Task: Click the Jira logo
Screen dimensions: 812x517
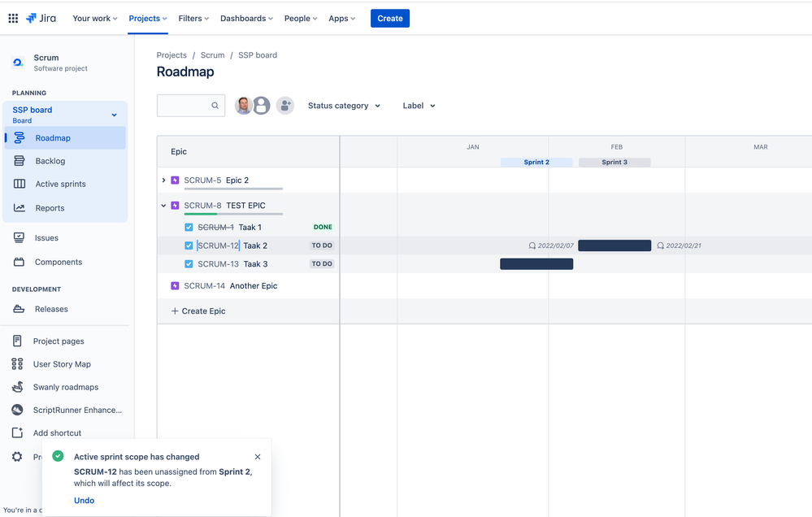Action: pos(41,18)
